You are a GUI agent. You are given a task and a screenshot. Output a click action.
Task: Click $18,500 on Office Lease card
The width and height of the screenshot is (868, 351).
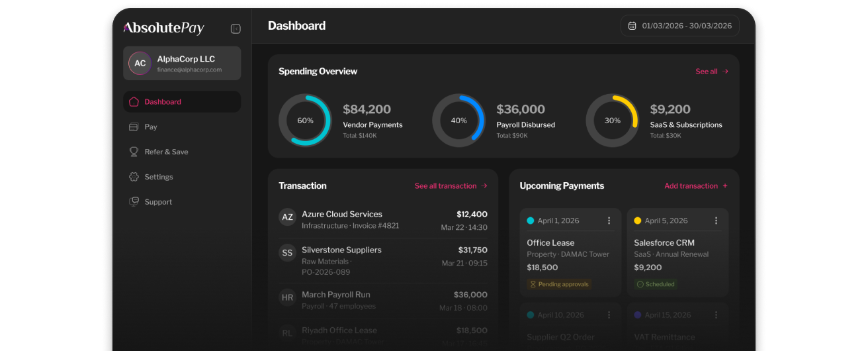542,268
